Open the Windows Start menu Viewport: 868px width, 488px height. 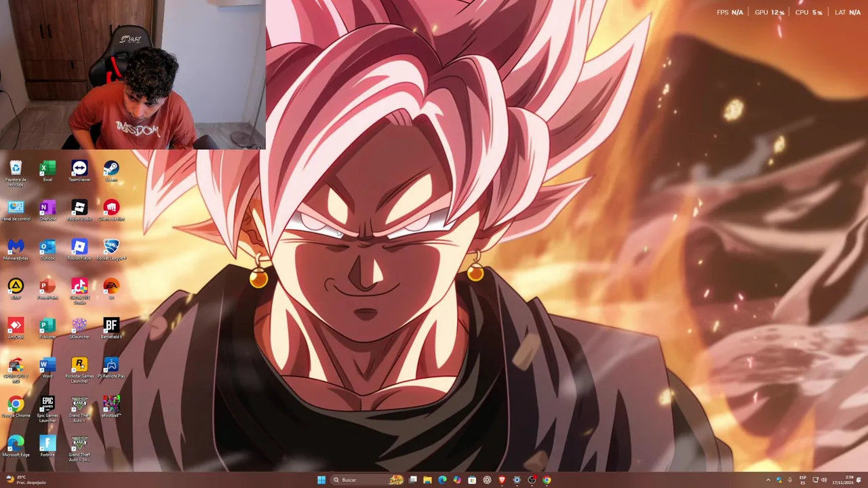point(321,480)
